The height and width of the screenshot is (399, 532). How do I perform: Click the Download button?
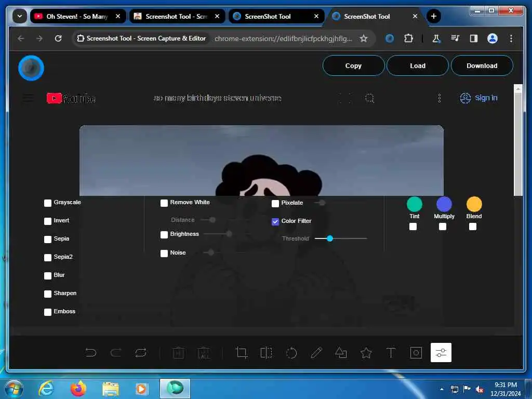(482, 66)
